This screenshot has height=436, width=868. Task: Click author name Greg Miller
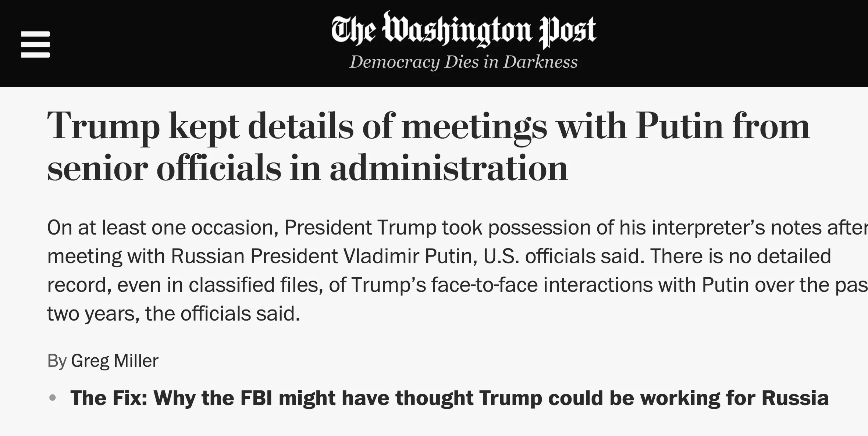(115, 361)
